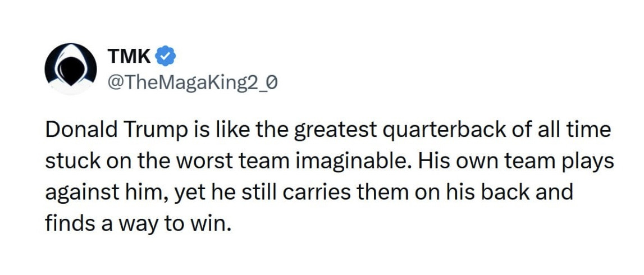Click the words "against him," in the tweet

click(x=104, y=193)
